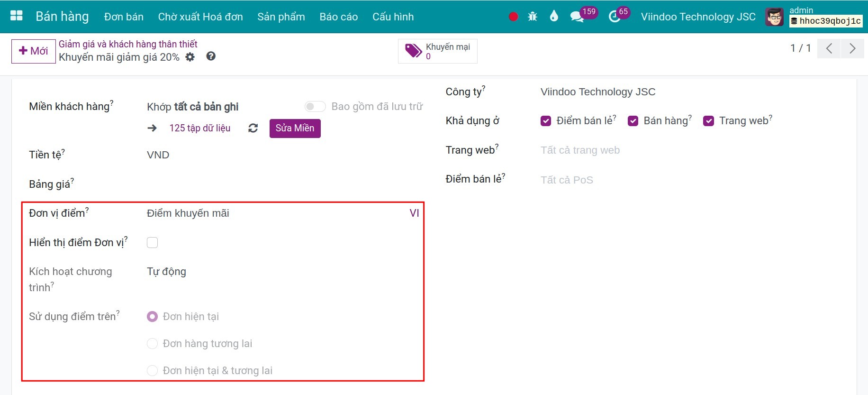Uncheck the Trang web availability checkbox
Viewport: 868px width, 395px height.
(x=708, y=121)
